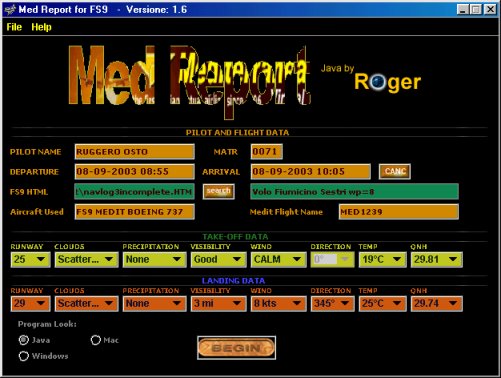
Task: Click the MATR field with 0071
Action: pyautogui.click(x=267, y=152)
